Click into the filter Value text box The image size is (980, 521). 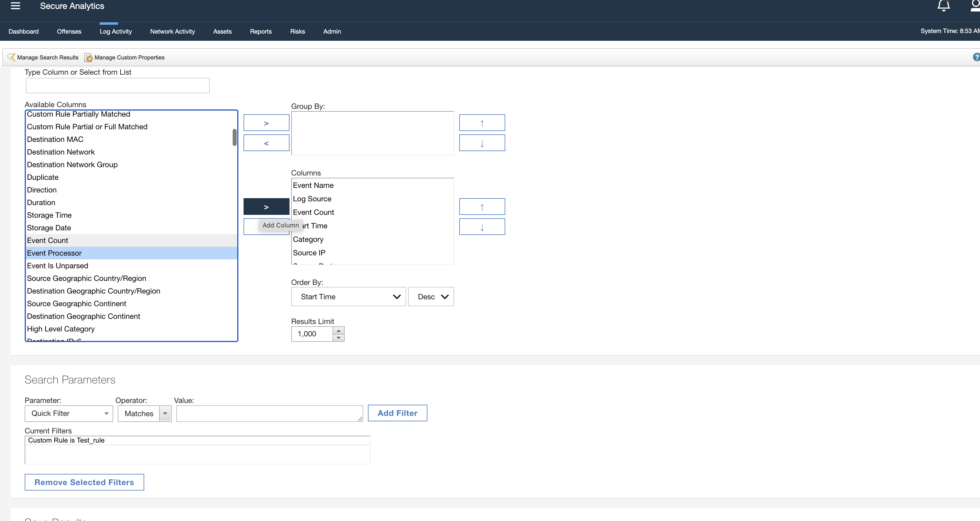click(270, 413)
